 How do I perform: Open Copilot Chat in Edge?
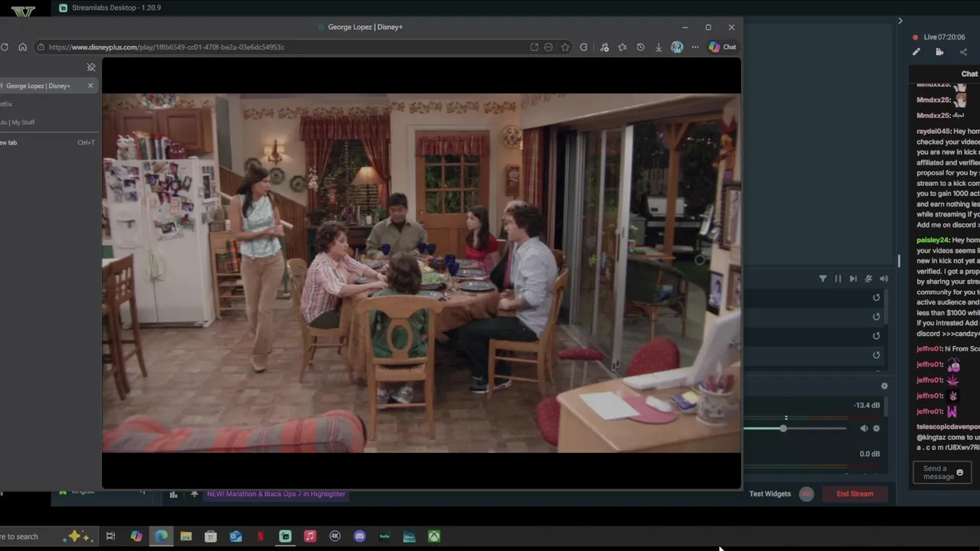point(722,47)
